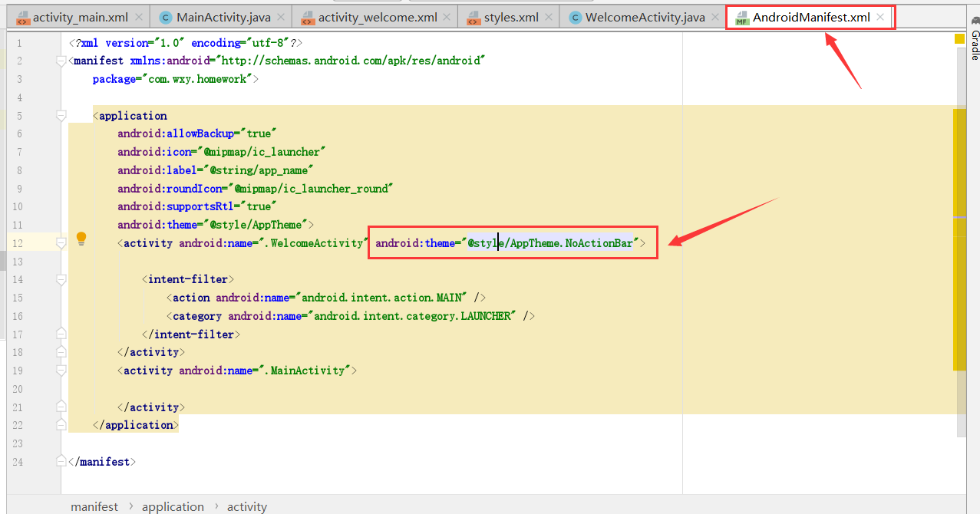Select activity in the breadcrumb bar
The width and height of the screenshot is (980, 514).
pos(247,506)
